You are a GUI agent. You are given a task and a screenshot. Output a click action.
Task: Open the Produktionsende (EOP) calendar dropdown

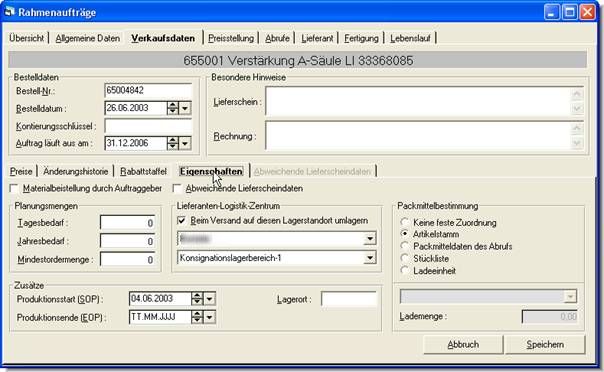(209, 317)
